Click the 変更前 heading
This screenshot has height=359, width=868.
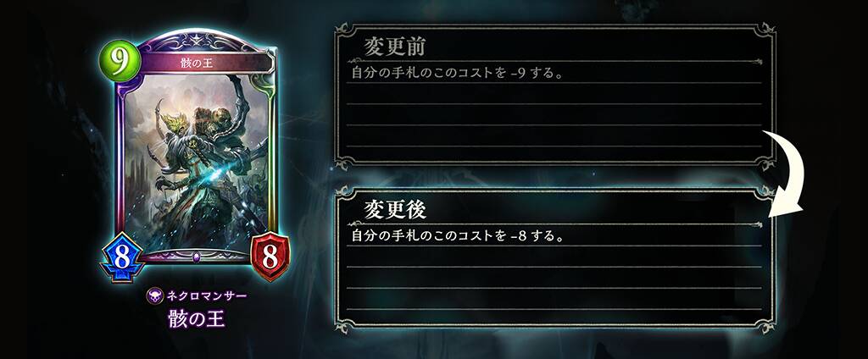(394, 48)
